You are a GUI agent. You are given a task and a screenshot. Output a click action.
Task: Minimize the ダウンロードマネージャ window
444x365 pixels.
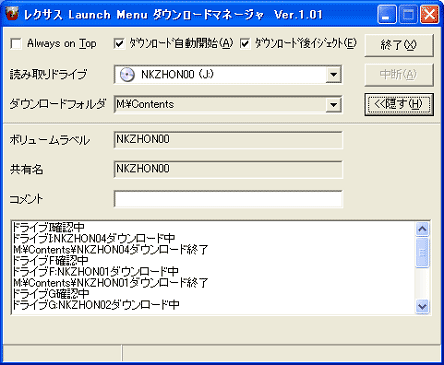387,15
